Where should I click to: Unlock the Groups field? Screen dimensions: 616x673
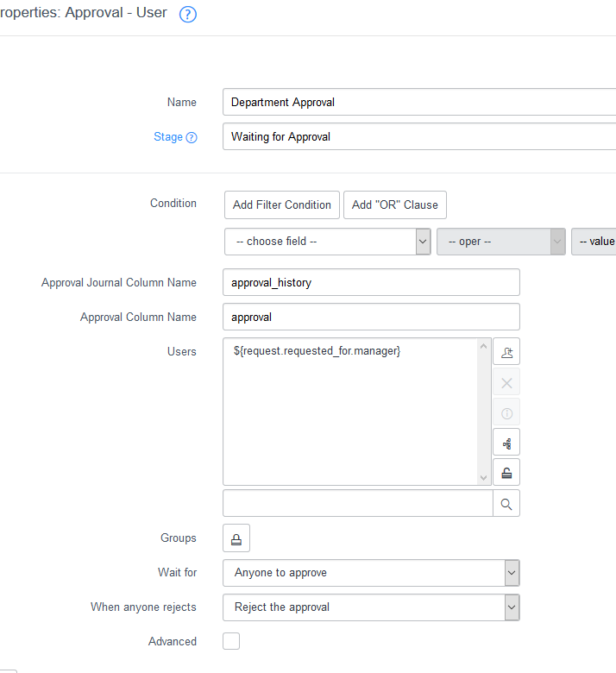236,538
